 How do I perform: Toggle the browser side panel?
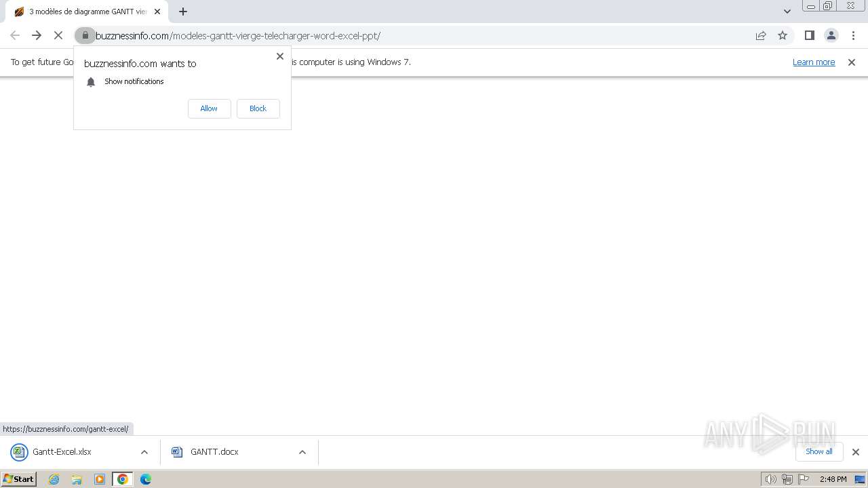810,35
